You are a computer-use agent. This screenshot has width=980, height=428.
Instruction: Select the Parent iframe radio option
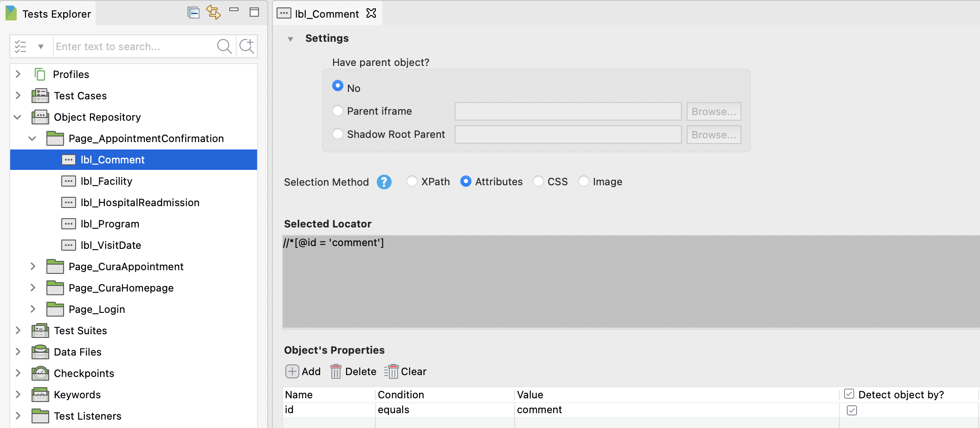pos(338,111)
